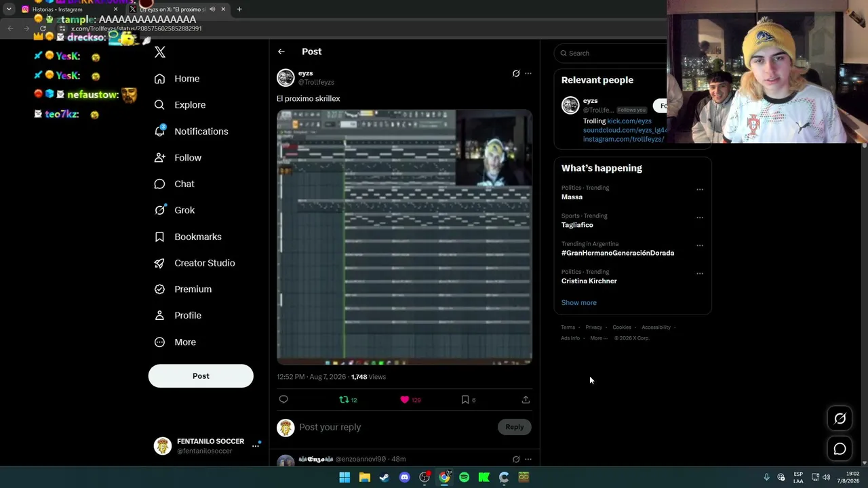The width and height of the screenshot is (868, 488).
Task: Mute the X tab audio icon
Action: tap(212, 9)
